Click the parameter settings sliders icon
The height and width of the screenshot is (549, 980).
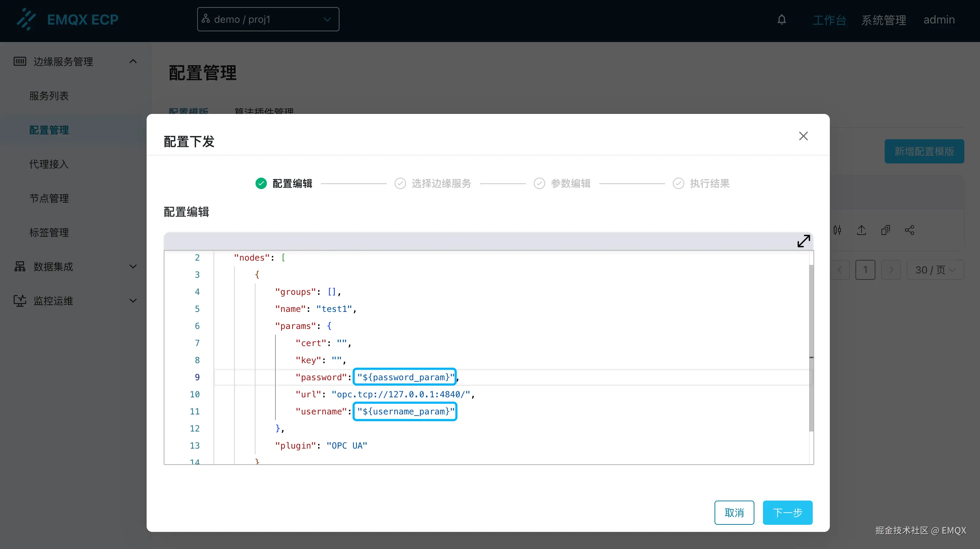[837, 230]
